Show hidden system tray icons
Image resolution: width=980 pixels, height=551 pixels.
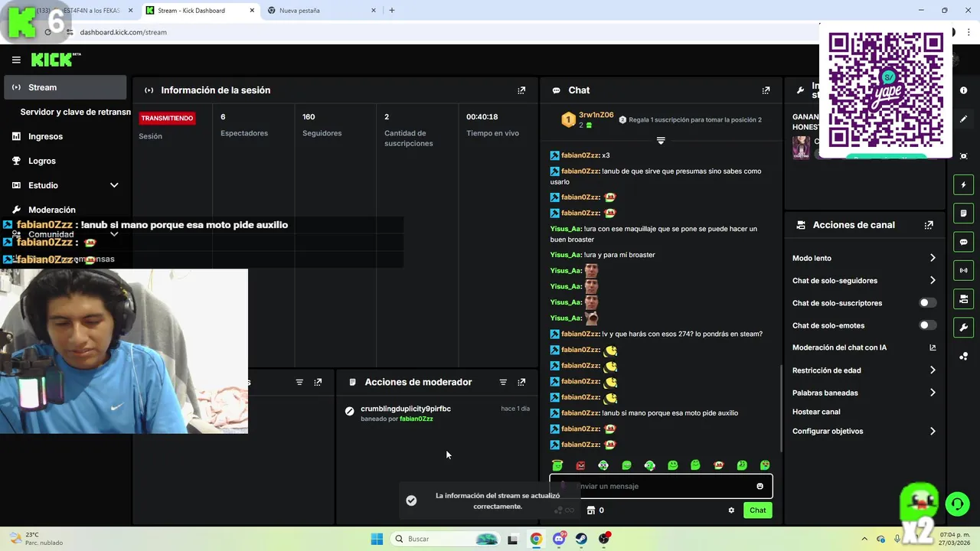click(864, 539)
